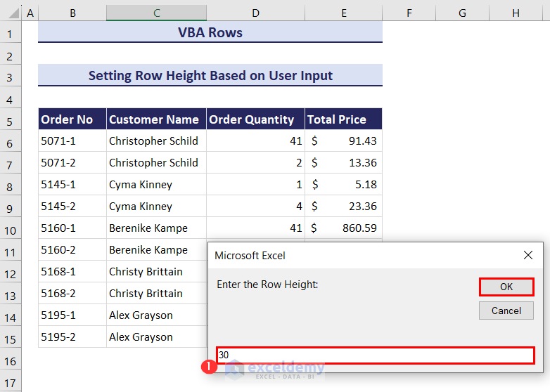The width and height of the screenshot is (550, 392).
Task: Click the Row Height input field
Action: point(376,355)
